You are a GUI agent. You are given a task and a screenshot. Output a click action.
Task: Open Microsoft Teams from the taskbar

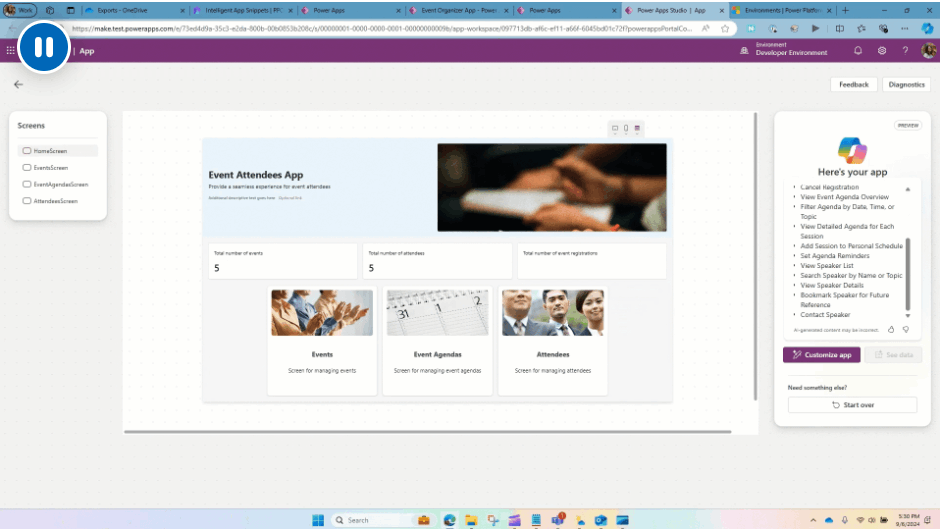coord(558,520)
